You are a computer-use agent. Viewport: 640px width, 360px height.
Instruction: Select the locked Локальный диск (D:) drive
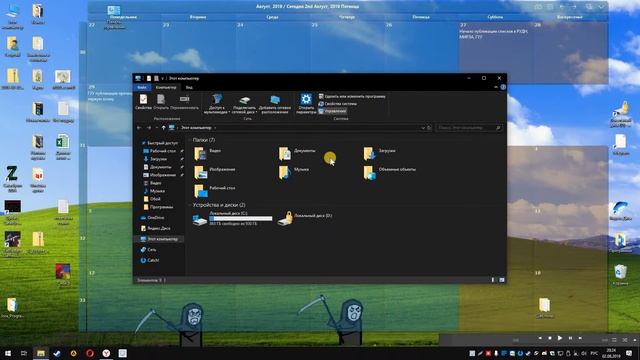305,218
